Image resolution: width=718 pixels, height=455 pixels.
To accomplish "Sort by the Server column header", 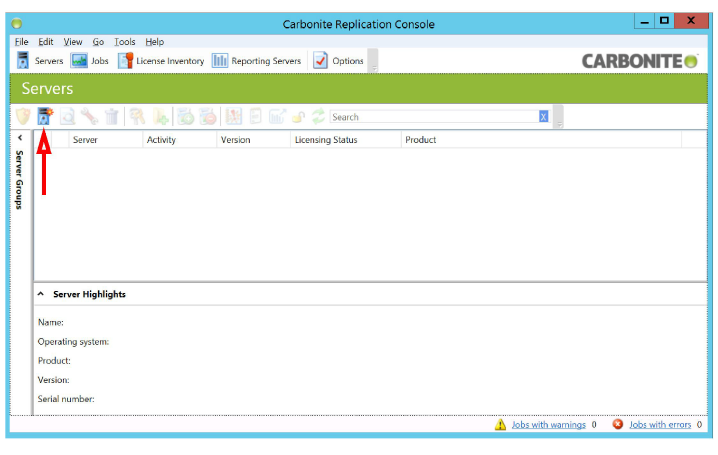I will click(x=106, y=140).
